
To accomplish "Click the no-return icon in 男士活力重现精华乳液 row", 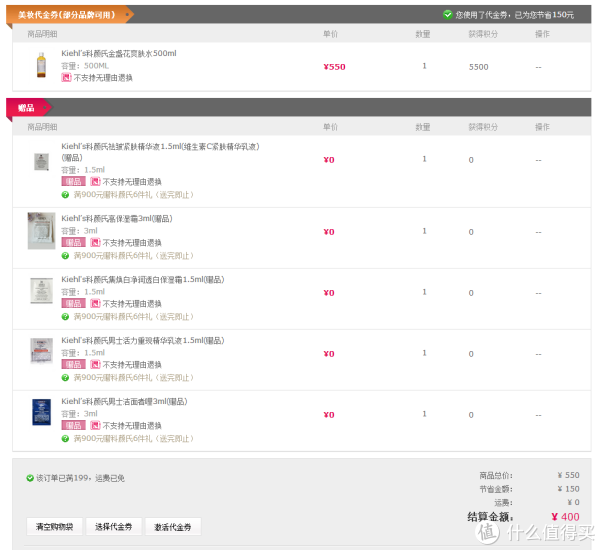I will tap(95, 364).
